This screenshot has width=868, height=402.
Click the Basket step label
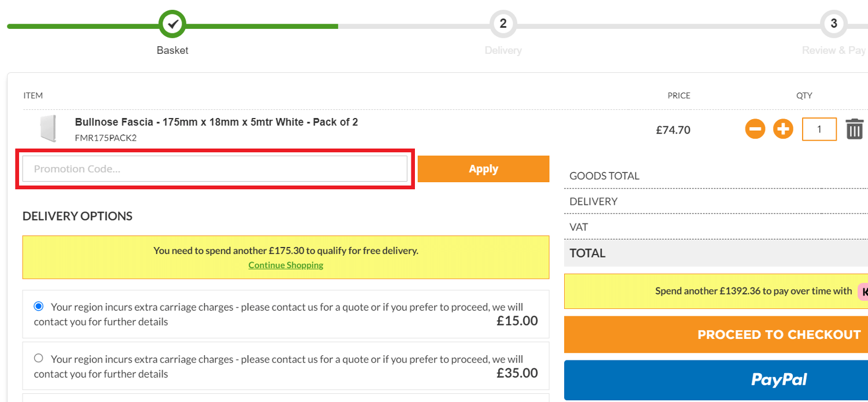click(x=172, y=50)
